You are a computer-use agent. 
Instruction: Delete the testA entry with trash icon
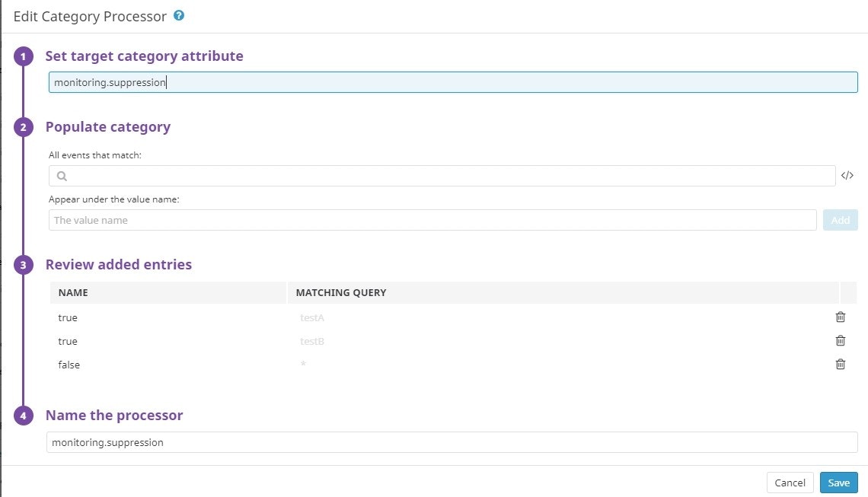point(841,317)
